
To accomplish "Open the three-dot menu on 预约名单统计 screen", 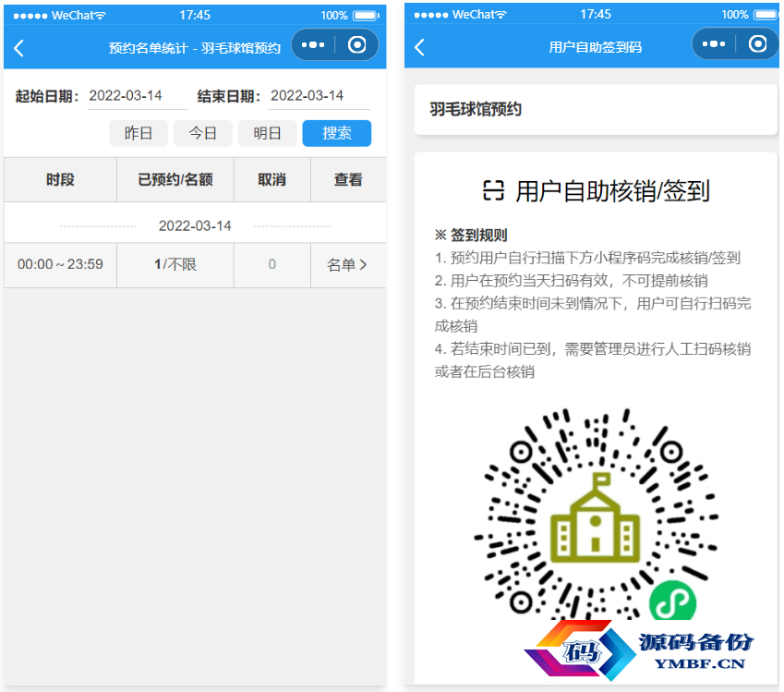I will click(x=313, y=45).
